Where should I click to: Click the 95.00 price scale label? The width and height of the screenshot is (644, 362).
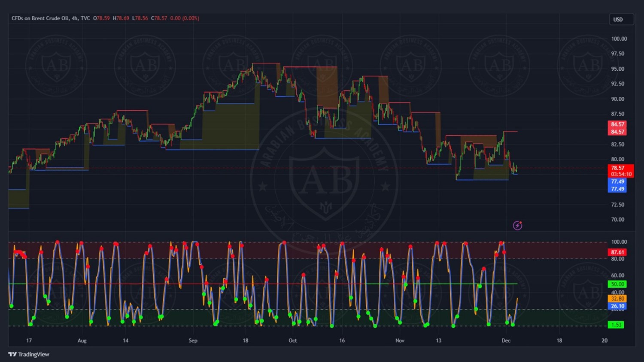coord(617,69)
